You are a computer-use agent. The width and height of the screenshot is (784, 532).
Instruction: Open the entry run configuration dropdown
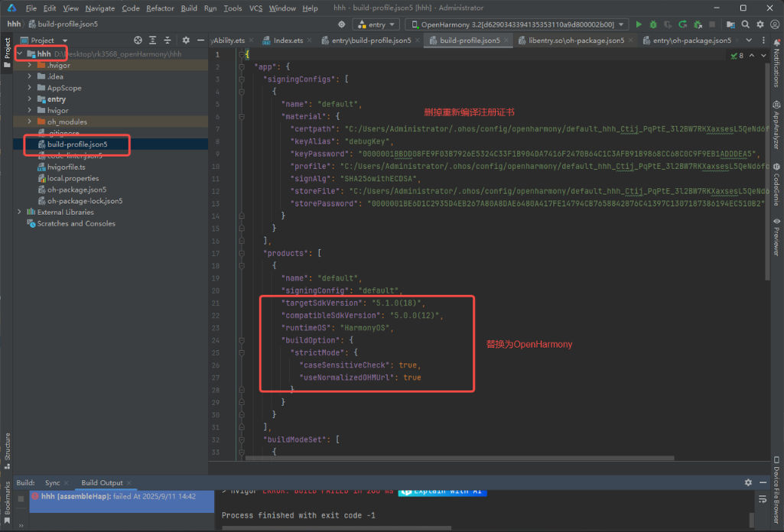tap(375, 24)
